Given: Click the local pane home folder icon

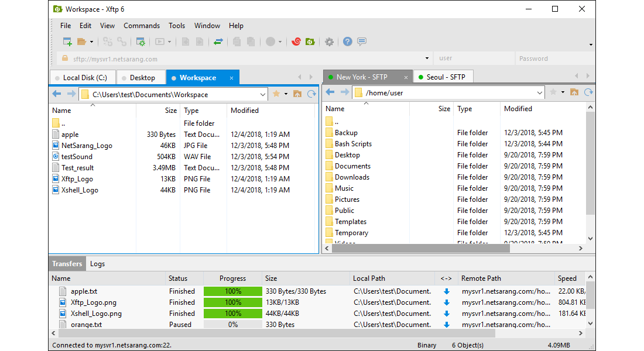Looking at the screenshot, I should (297, 94).
